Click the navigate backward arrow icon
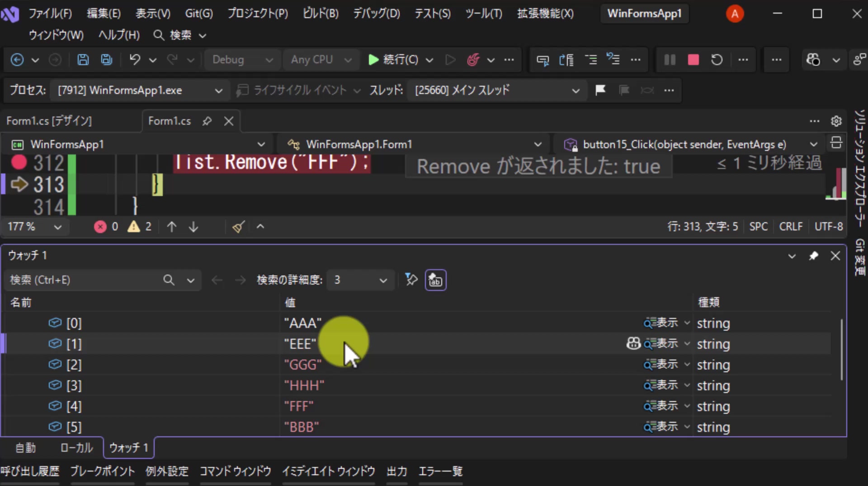 tap(17, 60)
